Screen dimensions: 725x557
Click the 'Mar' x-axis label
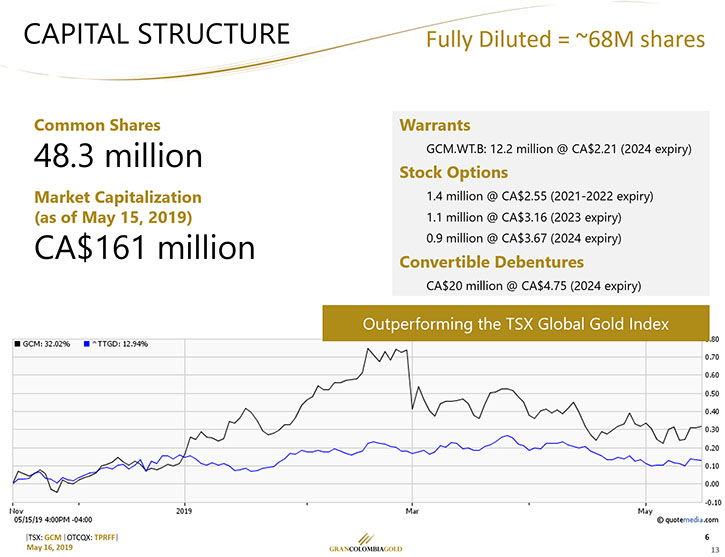pos(412,511)
